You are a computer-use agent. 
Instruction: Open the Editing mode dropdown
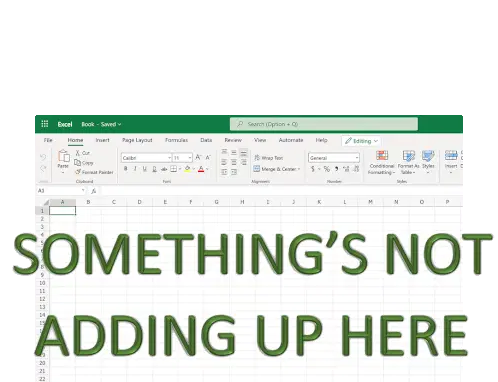point(361,141)
